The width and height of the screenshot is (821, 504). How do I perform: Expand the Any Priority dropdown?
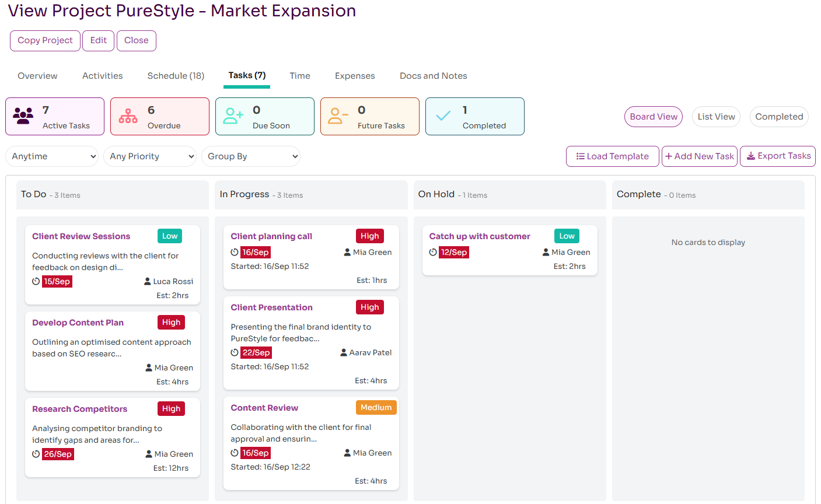click(150, 156)
